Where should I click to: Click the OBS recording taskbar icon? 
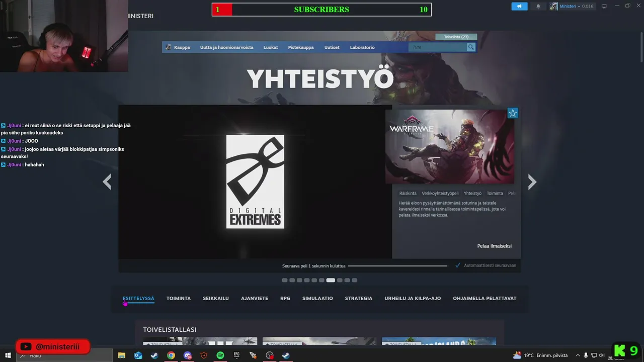tap(270, 355)
